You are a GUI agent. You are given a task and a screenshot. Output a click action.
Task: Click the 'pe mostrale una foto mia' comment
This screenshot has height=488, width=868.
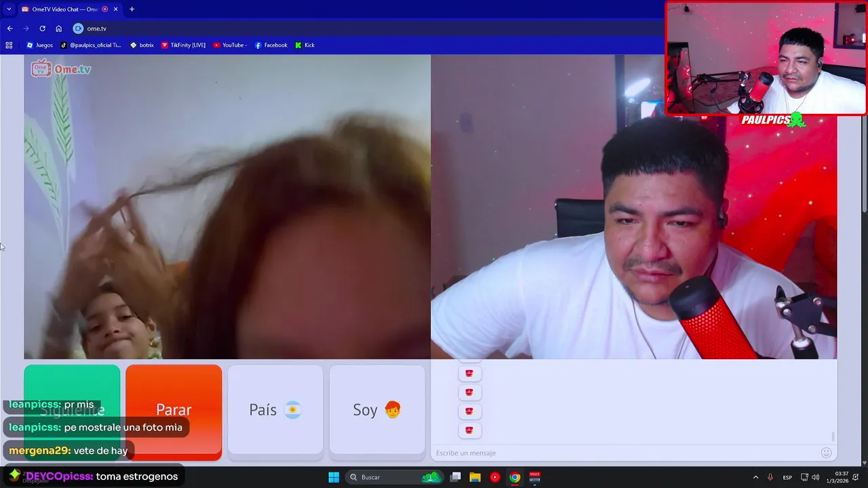(x=96, y=428)
